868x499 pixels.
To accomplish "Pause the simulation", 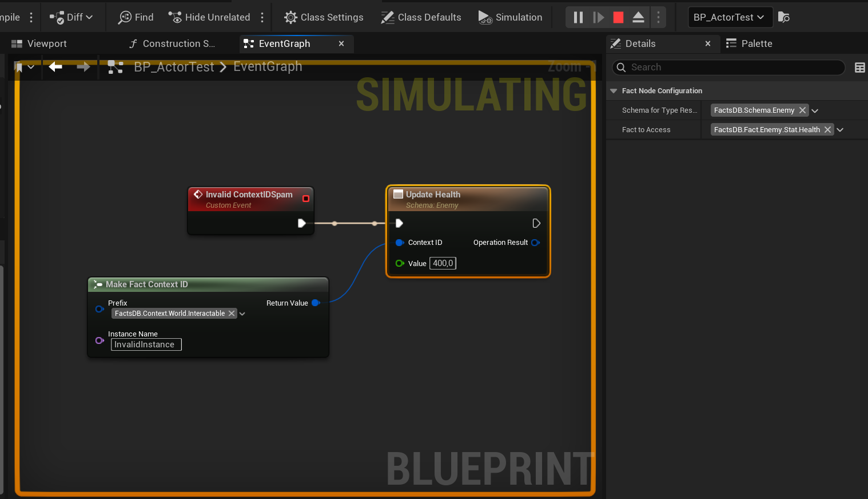I will (x=578, y=17).
